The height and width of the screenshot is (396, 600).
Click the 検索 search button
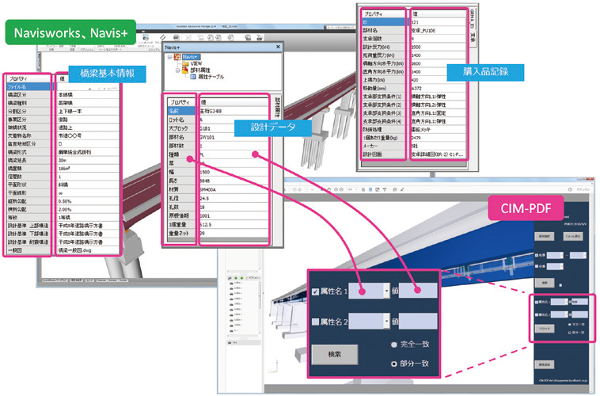(335, 354)
